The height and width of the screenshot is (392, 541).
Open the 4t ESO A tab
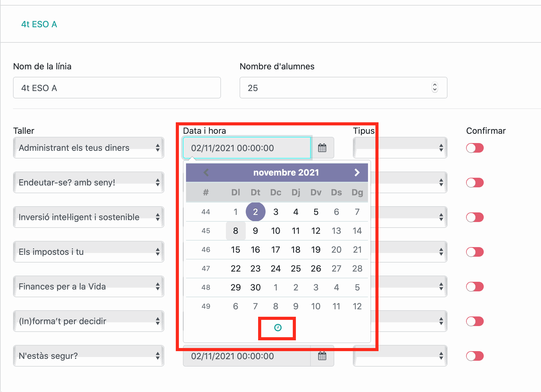39,24
